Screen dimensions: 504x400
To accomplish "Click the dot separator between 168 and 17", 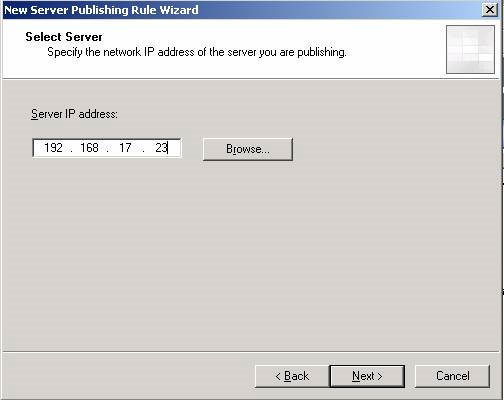I will click(x=108, y=150).
